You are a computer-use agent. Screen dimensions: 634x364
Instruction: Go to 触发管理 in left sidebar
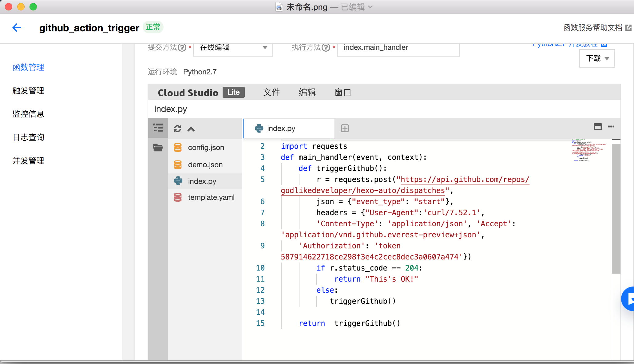click(x=28, y=91)
